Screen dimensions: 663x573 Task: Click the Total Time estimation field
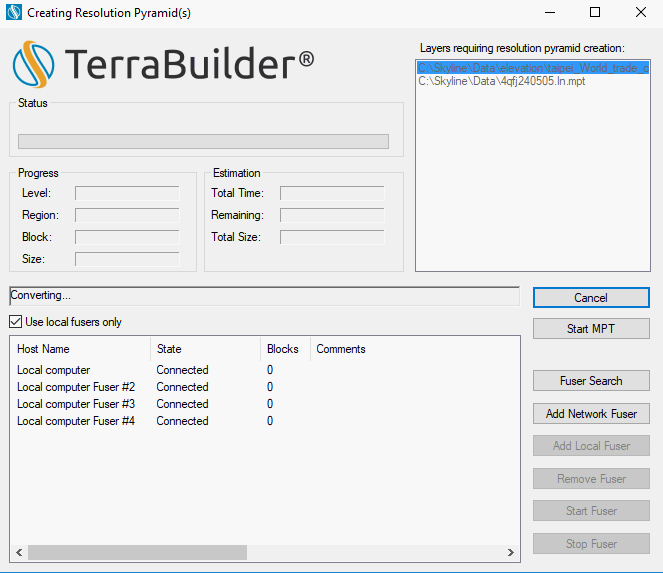point(332,193)
